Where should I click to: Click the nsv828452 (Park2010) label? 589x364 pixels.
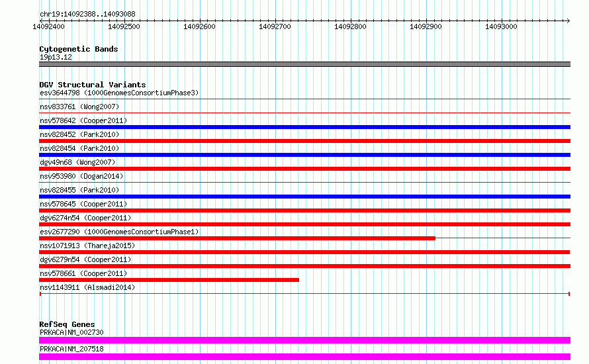pos(79,134)
